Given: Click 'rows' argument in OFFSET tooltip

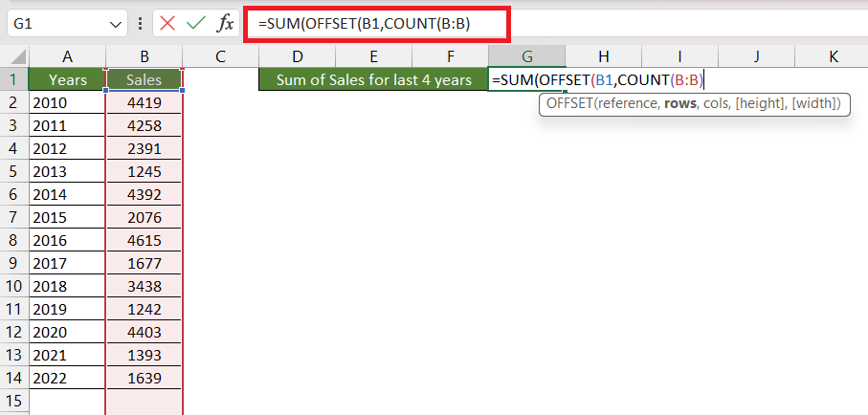Looking at the screenshot, I should click(680, 103).
